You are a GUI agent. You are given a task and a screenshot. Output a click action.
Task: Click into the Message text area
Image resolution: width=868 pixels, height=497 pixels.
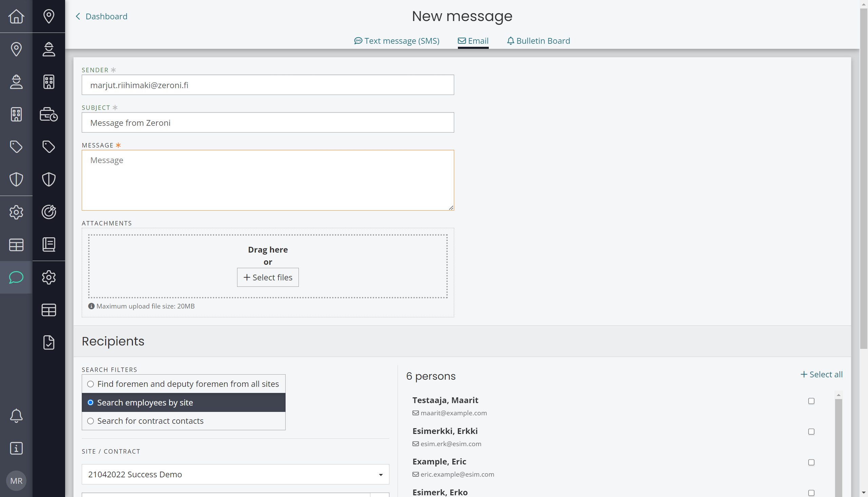(x=268, y=180)
